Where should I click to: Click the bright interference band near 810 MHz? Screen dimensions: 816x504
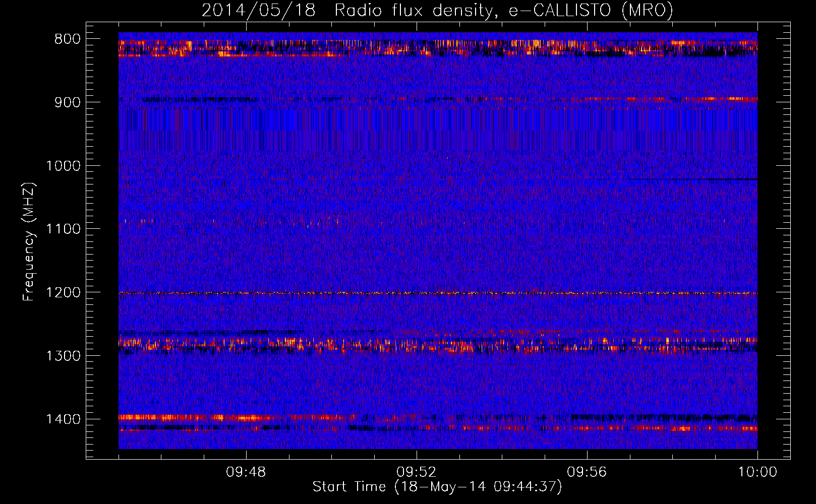pos(438,48)
